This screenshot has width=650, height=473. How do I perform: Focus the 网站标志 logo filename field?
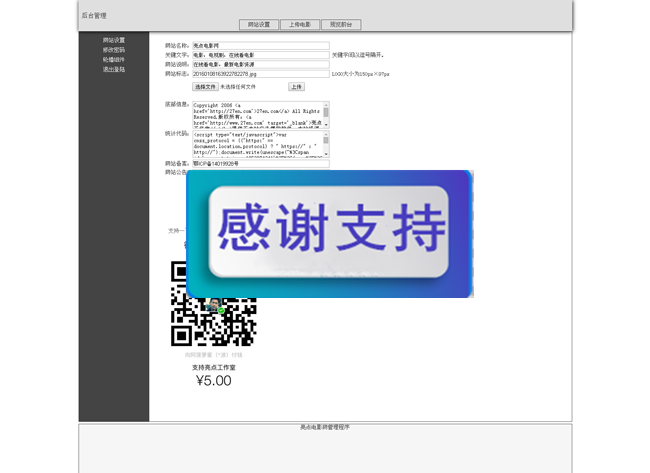(261, 74)
